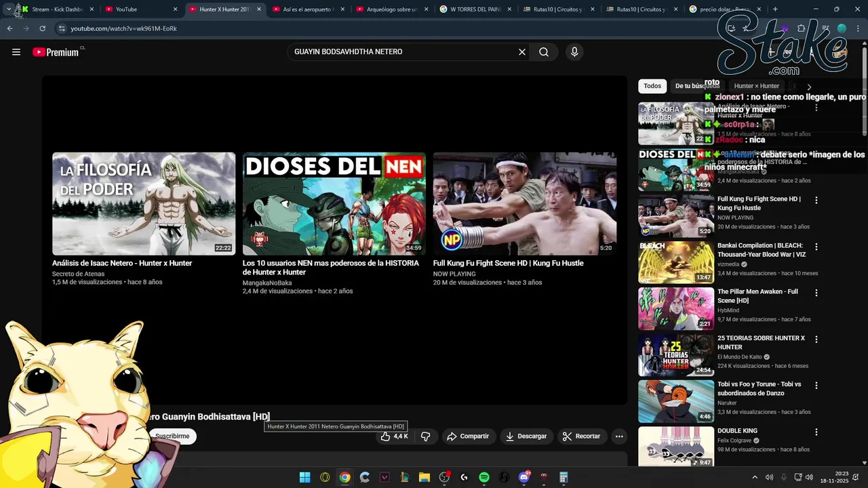Select the Hunter × Hunter filter chip

pos(756,86)
